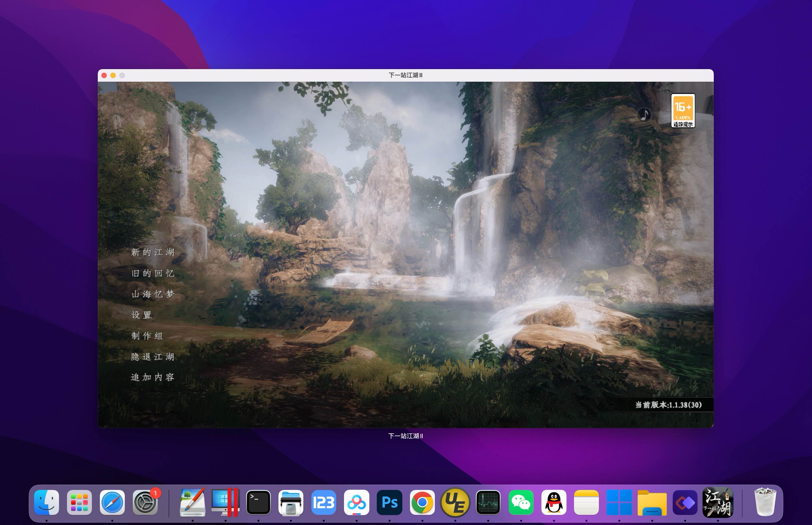This screenshot has width=812, height=525.
Task: Load a saved game with 旧的回忆
Action: (153, 273)
